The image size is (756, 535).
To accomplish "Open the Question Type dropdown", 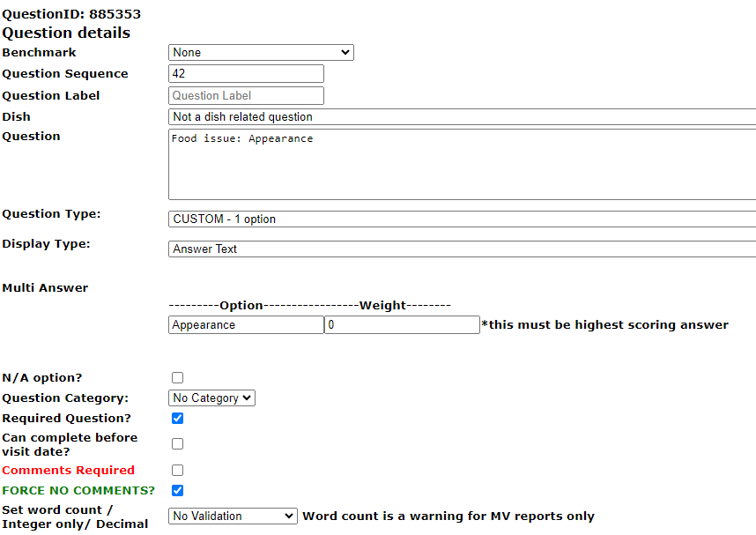I will pyautogui.click(x=462, y=219).
